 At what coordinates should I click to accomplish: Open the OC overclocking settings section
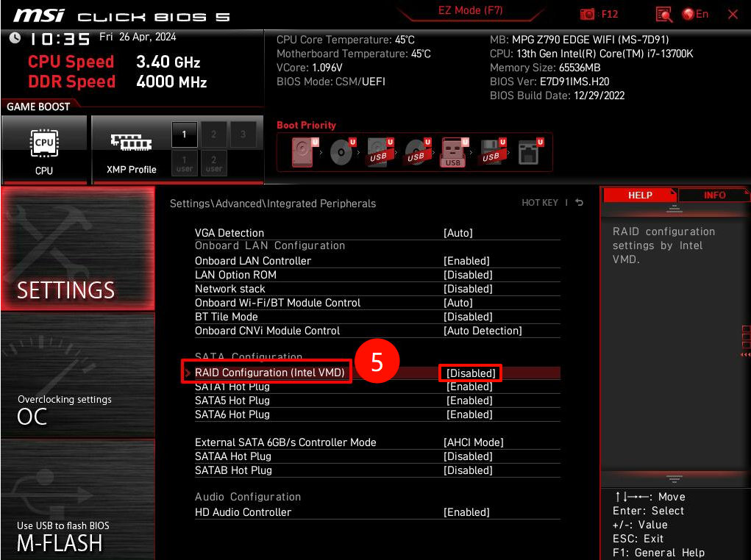pyautogui.click(x=78, y=376)
